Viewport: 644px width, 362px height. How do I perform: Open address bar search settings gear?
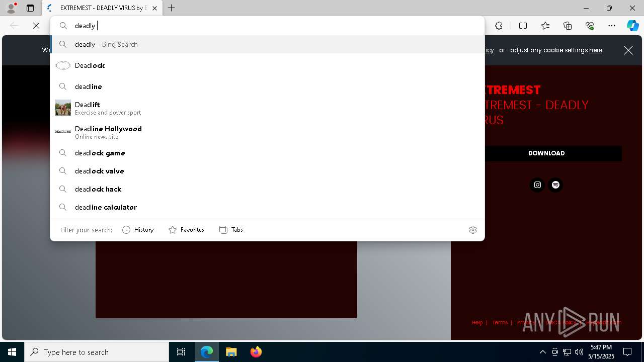coord(472,230)
